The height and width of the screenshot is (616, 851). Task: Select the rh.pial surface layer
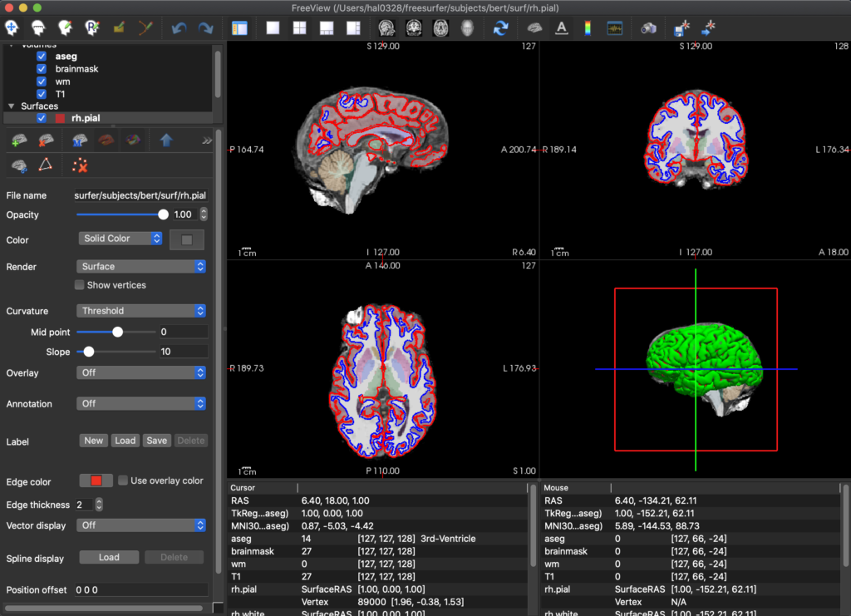tap(86, 119)
